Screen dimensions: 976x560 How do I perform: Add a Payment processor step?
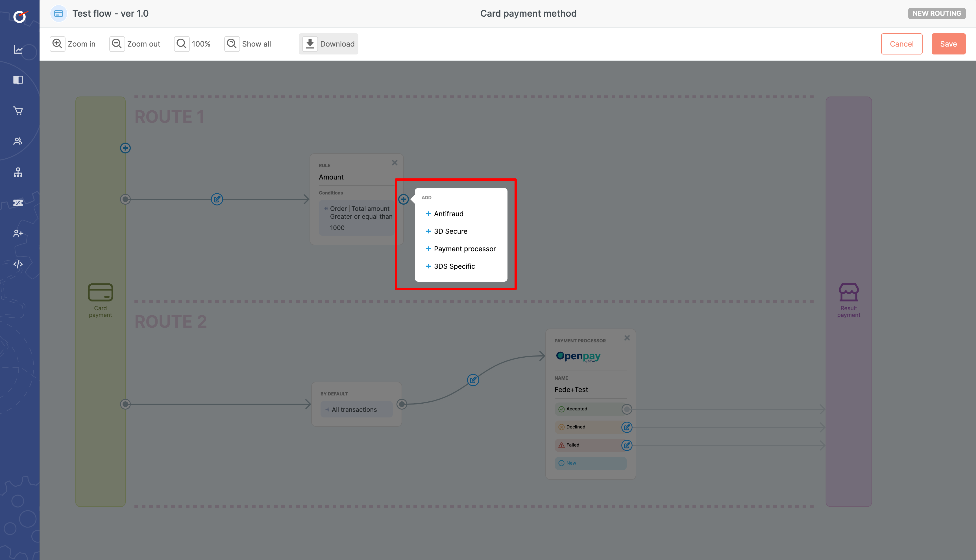[x=461, y=249]
